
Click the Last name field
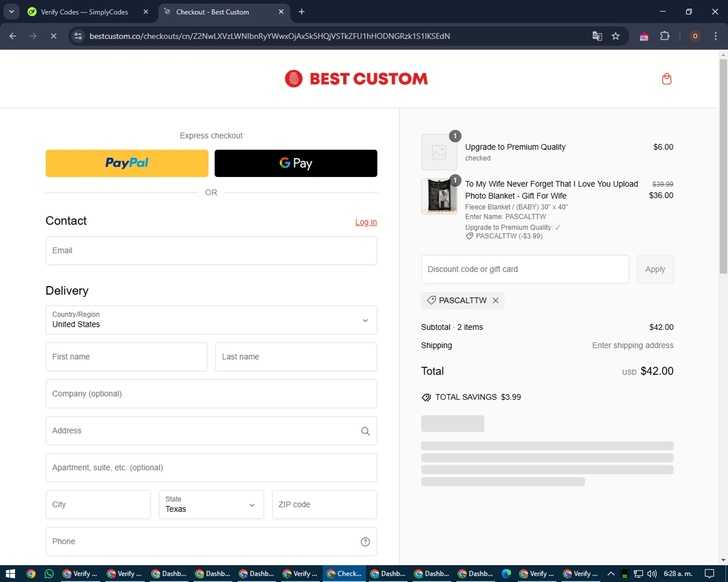click(x=296, y=356)
